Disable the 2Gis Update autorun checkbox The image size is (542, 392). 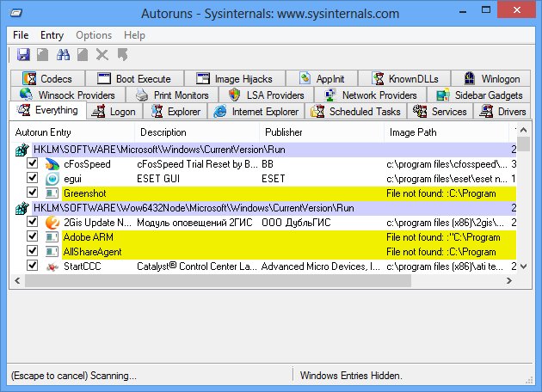pos(33,221)
